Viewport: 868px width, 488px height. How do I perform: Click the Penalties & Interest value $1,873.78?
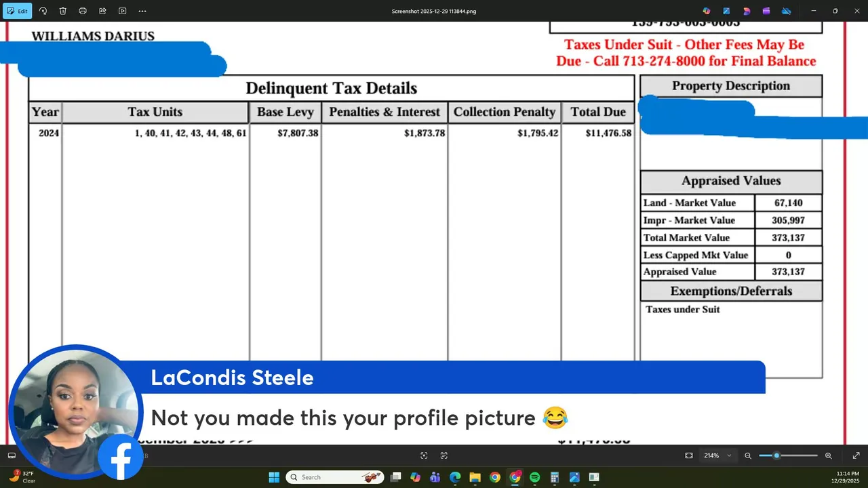click(425, 134)
